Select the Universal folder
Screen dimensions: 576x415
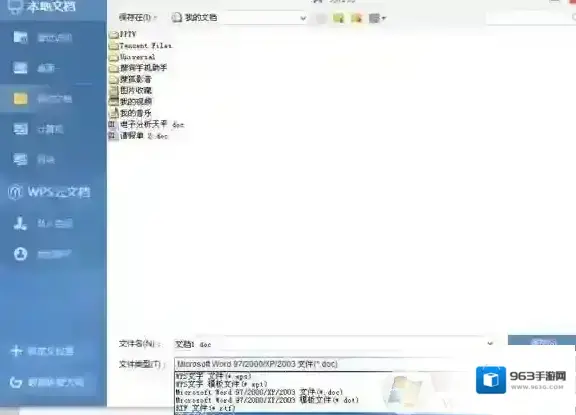132,57
